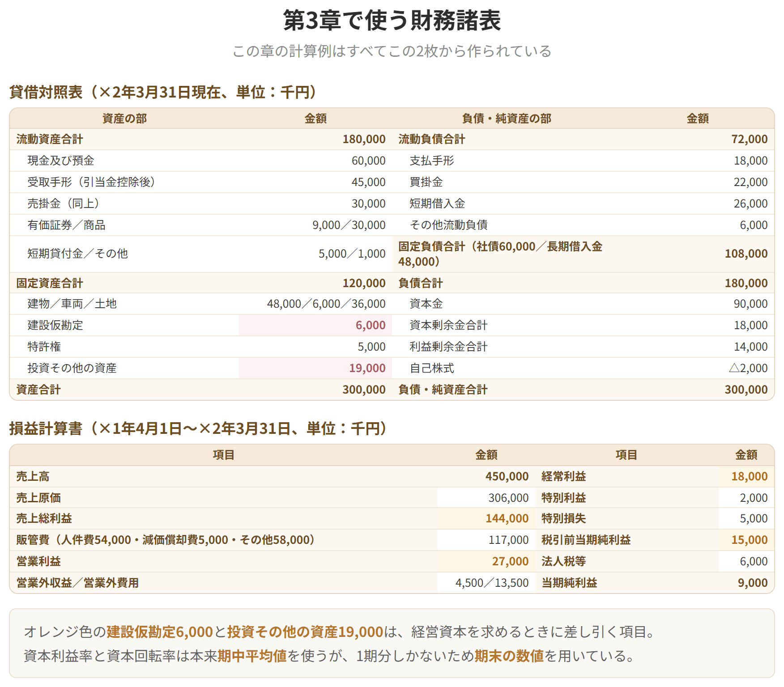This screenshot has height=687, width=784.
Task: Select highlighted 営業利益 value 27,000
Action: point(510,561)
